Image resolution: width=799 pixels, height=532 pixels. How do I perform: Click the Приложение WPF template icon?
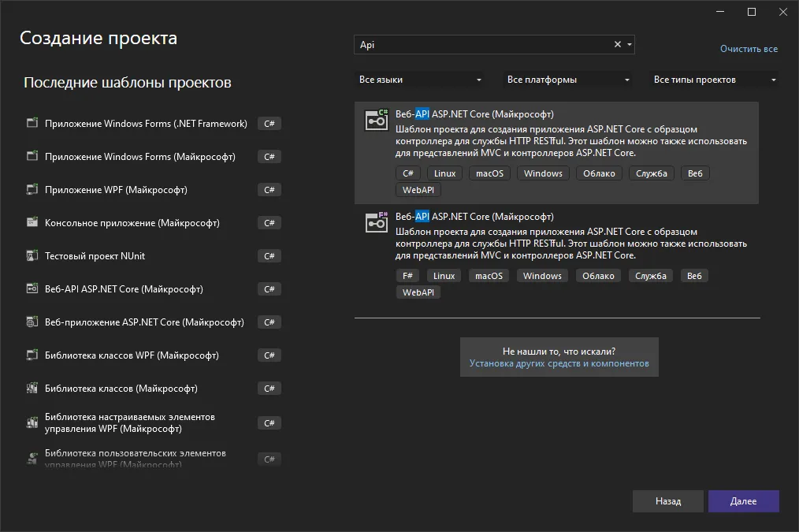[32, 189]
